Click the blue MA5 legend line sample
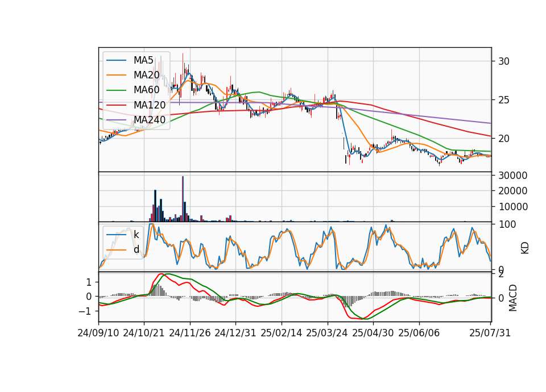This screenshot has height=392, width=546. pos(116,60)
